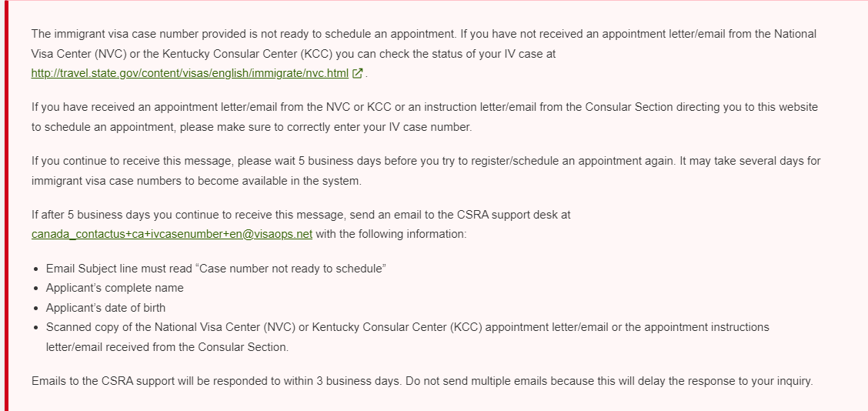Viewport: 868px width, 411px height.
Task: Click the red vertical alert bar
Action: coord(6,205)
